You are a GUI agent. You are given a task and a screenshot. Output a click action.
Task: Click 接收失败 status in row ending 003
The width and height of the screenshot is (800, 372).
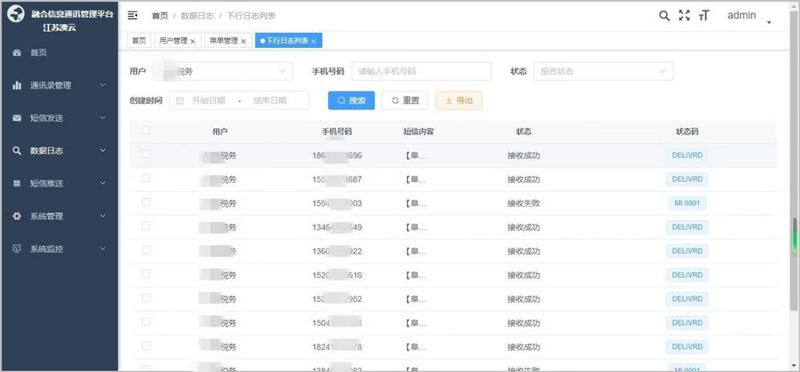(x=523, y=203)
